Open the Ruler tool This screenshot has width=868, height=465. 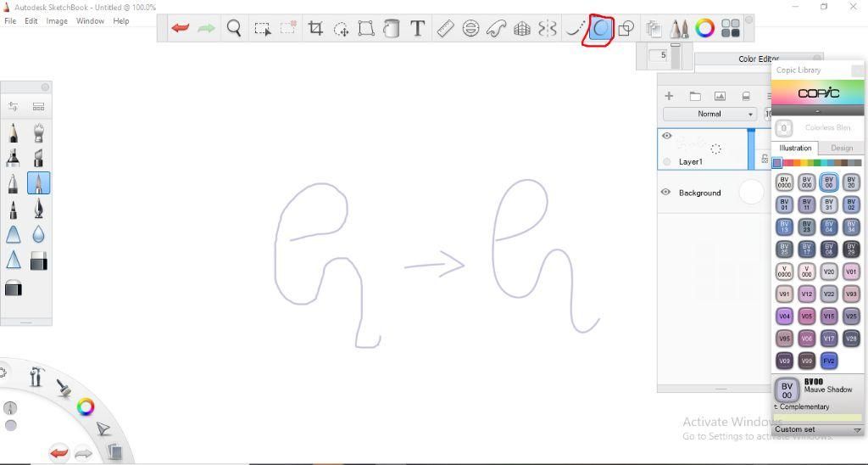tap(445, 28)
